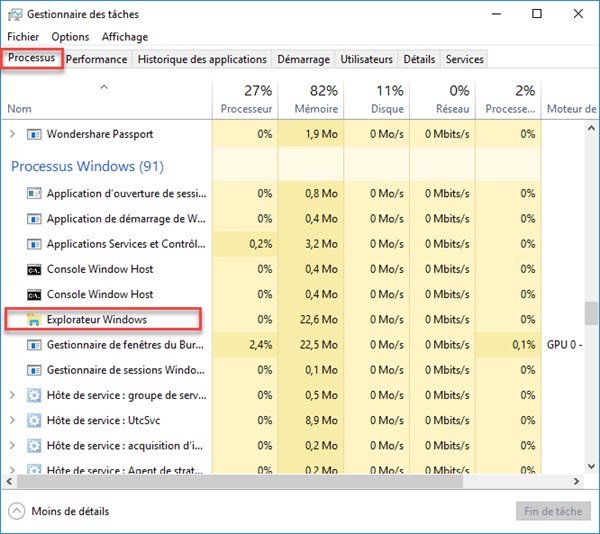
Task: Click the gear icon of Hôte de service : acquisition d'i...
Action: pos(34,446)
